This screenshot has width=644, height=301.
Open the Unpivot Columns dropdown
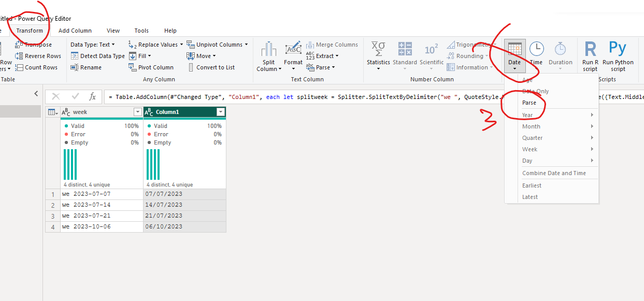pyautogui.click(x=217, y=45)
